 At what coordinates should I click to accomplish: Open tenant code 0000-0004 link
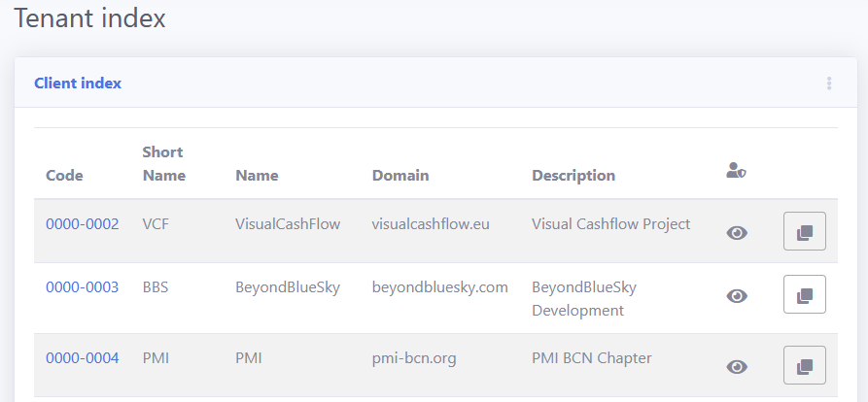pyautogui.click(x=83, y=358)
